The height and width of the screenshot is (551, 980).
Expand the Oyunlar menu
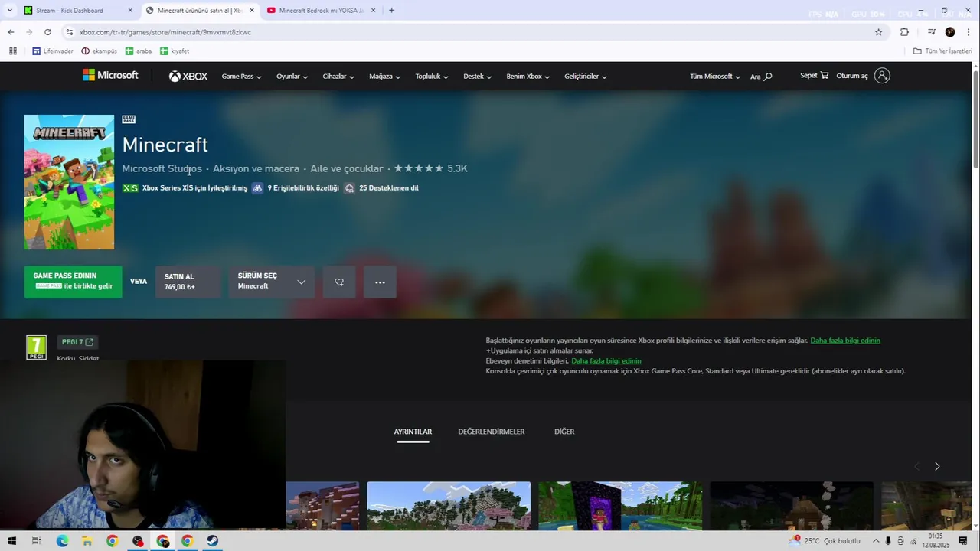[x=292, y=77]
